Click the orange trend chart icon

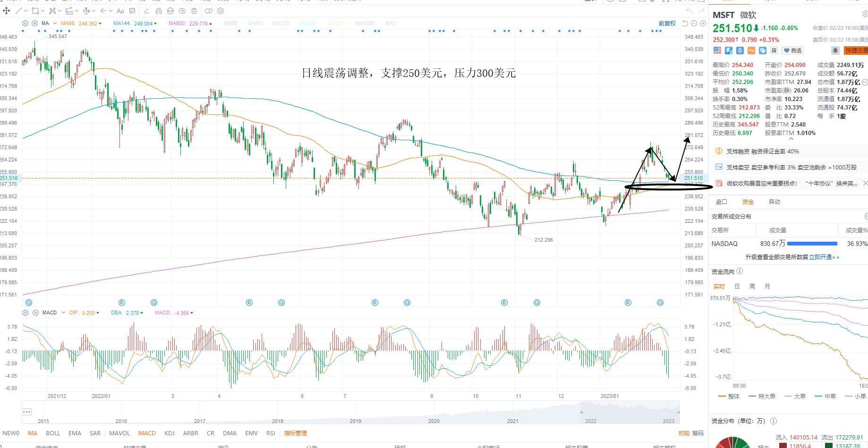(751, 50)
